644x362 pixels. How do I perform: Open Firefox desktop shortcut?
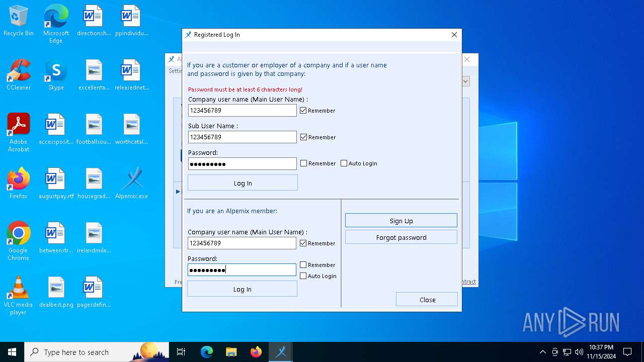pyautogui.click(x=19, y=184)
